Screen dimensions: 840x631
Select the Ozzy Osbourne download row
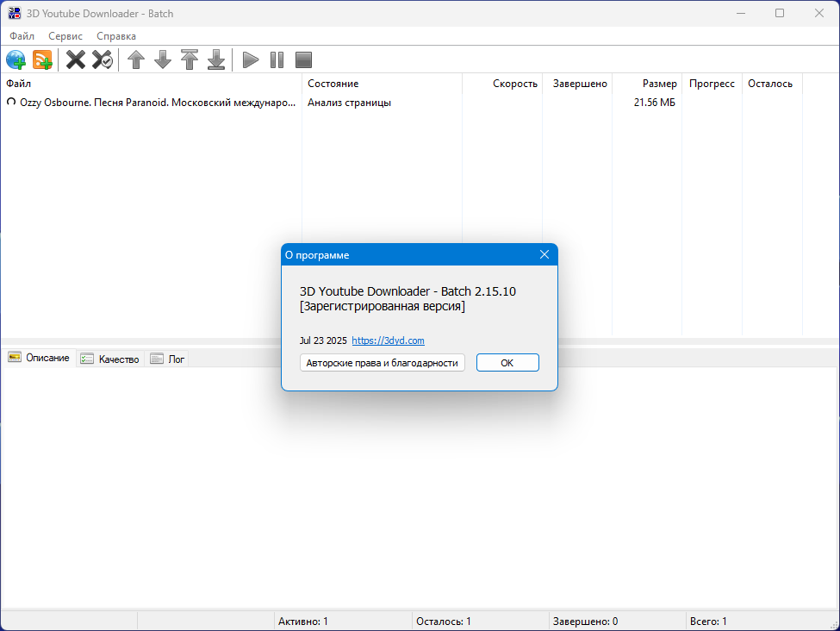pos(401,103)
